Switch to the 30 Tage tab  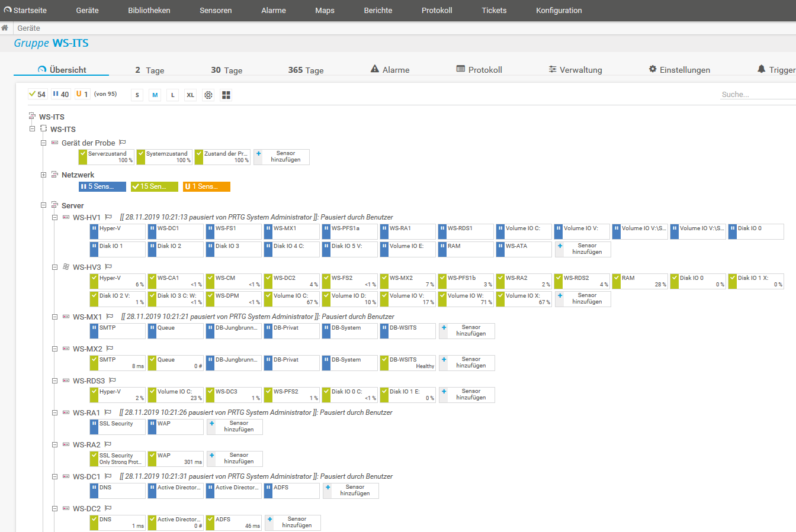coord(227,70)
